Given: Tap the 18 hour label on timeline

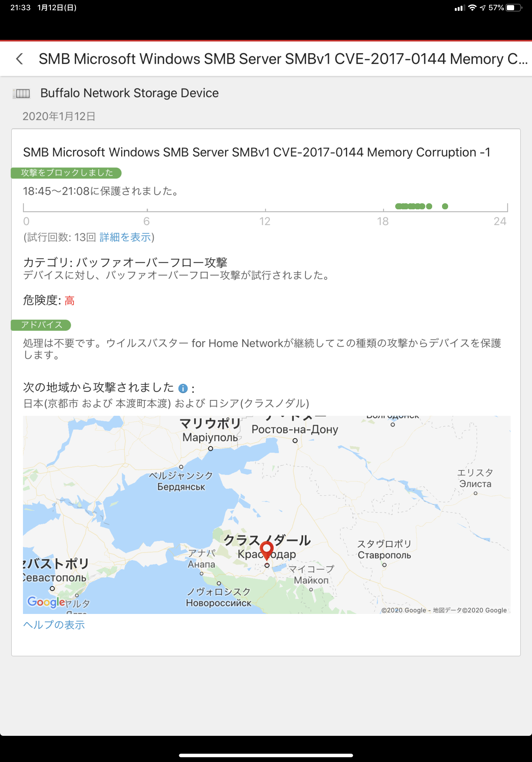Looking at the screenshot, I should click(383, 221).
